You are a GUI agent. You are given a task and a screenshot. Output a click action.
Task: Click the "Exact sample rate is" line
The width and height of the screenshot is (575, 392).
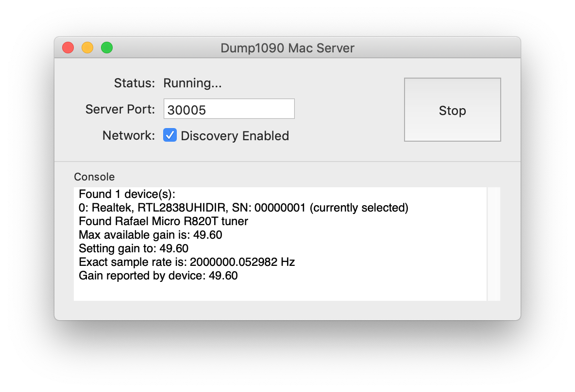186,262
